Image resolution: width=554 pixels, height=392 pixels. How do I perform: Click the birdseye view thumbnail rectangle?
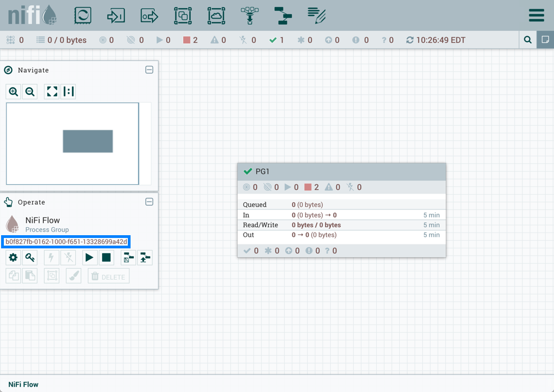[88, 141]
